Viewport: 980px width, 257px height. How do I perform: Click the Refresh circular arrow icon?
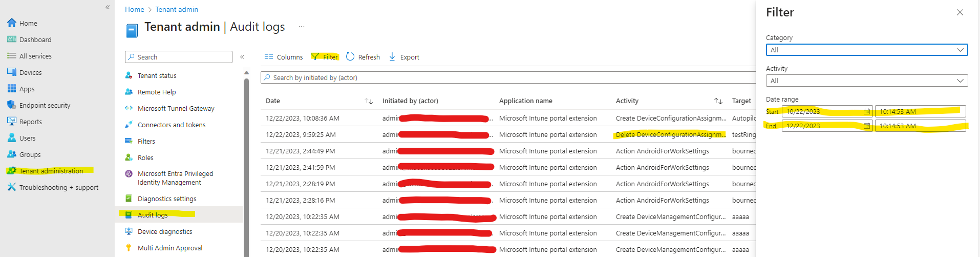tap(350, 56)
